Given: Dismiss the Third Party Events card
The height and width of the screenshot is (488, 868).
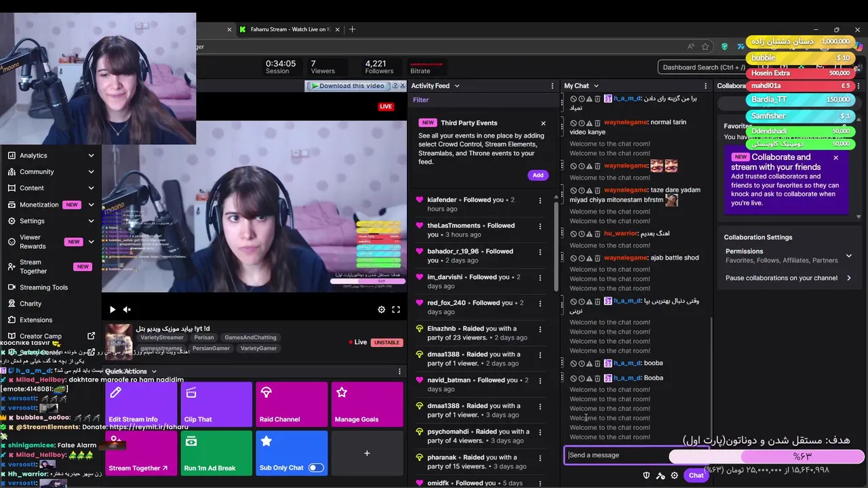Looking at the screenshot, I should 543,123.
